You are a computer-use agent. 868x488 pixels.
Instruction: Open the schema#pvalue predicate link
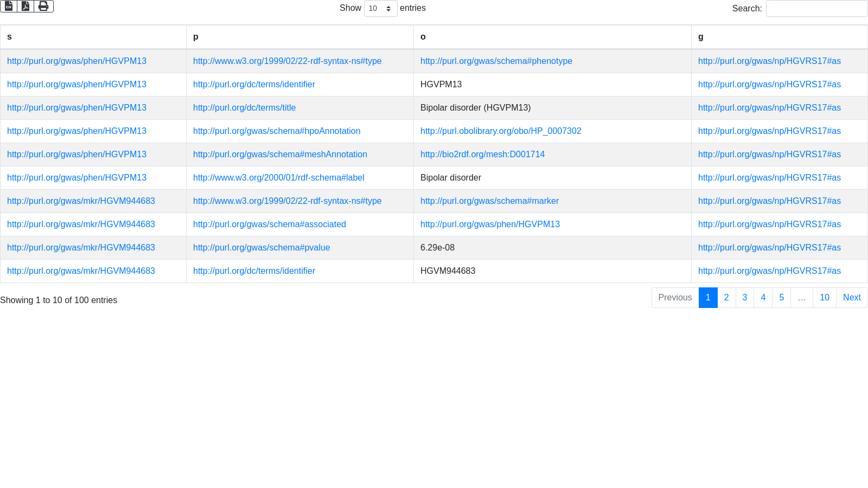click(x=261, y=248)
